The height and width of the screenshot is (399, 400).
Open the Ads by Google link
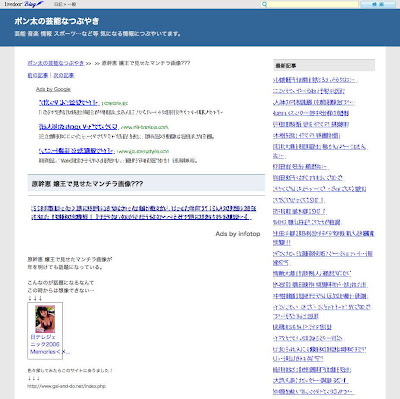[53, 89]
